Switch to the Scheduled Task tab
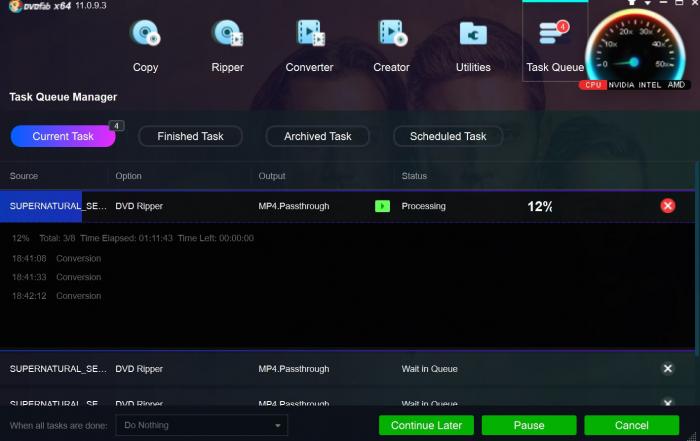Screen dimensions: 700x441 (448, 136)
